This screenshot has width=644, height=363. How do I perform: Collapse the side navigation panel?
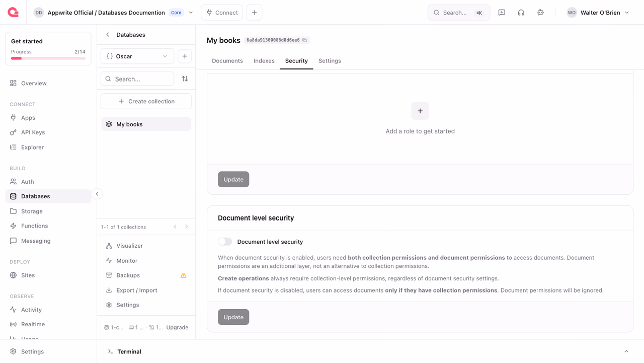click(97, 194)
